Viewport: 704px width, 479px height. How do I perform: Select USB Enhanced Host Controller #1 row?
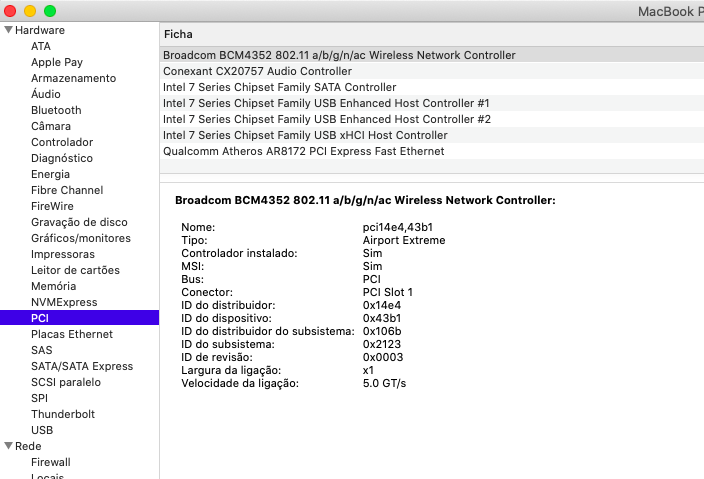coord(431,103)
